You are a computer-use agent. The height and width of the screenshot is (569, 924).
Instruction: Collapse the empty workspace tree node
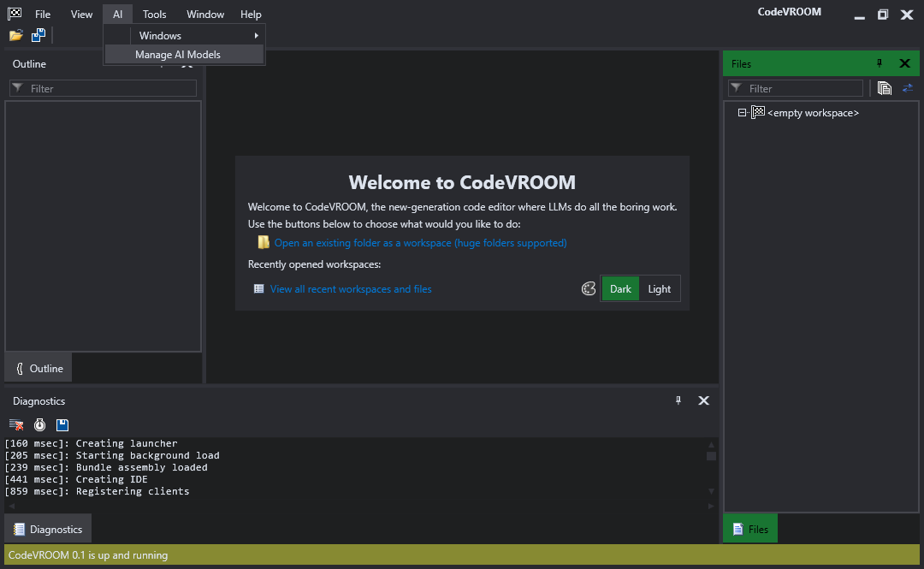(742, 113)
